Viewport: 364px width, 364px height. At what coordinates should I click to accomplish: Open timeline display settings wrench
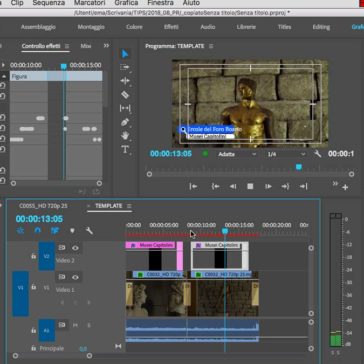point(89,230)
